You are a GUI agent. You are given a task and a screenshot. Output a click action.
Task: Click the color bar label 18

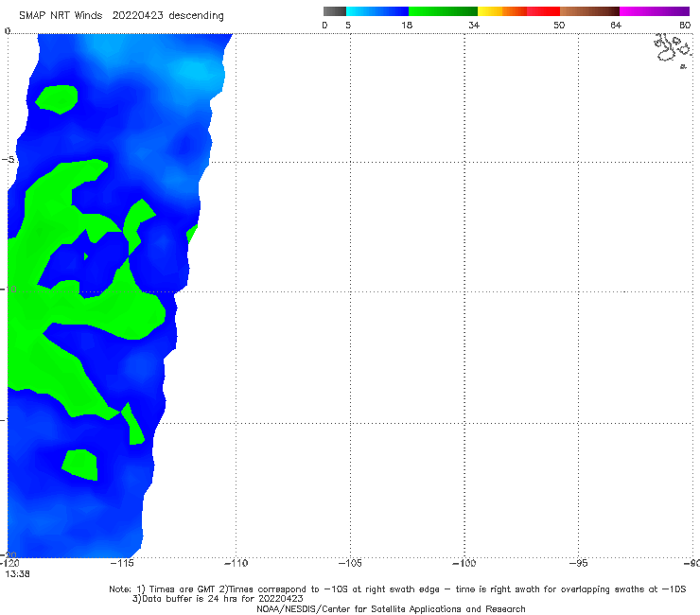[407, 26]
